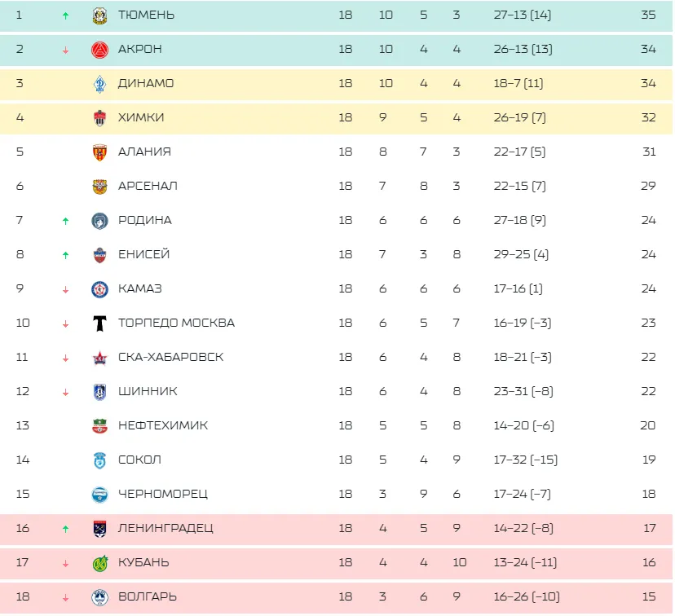
Task: Click Тюмень's points total 35
Action: click(648, 15)
